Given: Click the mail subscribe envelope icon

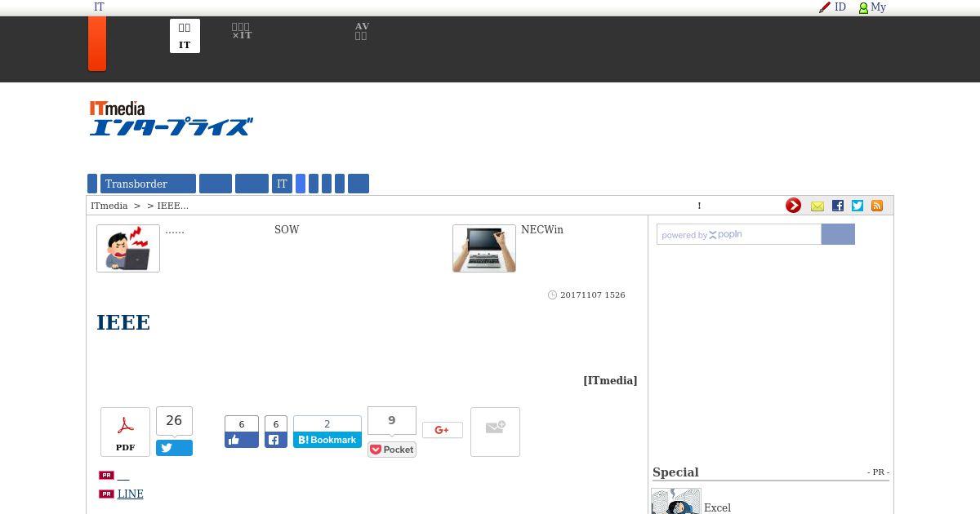Looking at the screenshot, I should [x=495, y=432].
